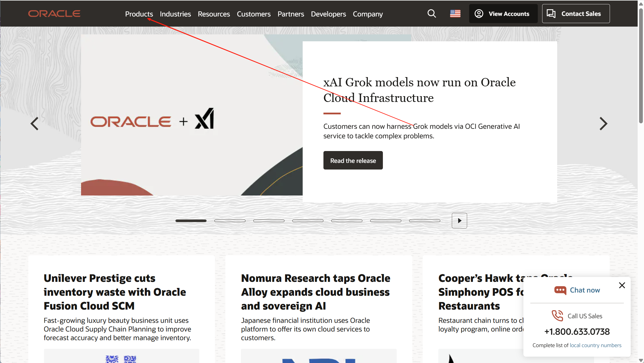Click the Oracle + xAI banner image
This screenshot has height=363, width=644.
point(192,115)
